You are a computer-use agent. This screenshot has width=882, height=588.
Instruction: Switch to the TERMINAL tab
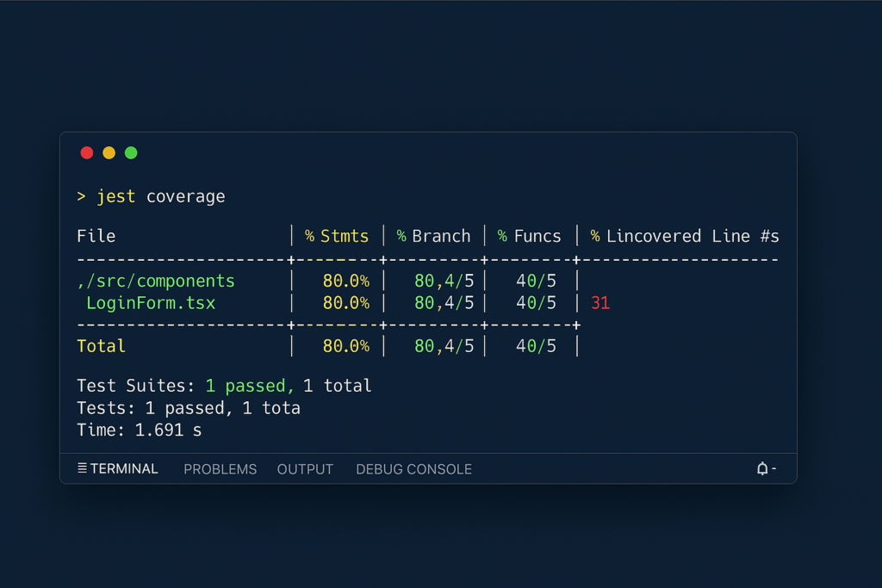point(124,469)
